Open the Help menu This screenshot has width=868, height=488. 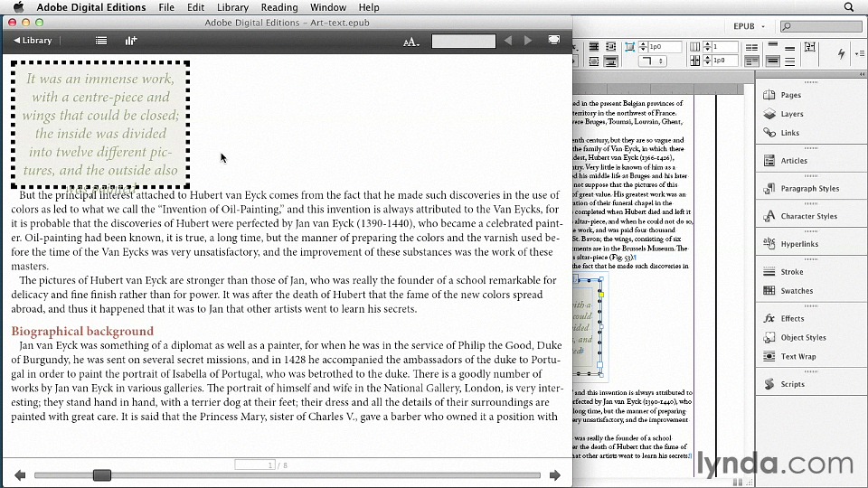[369, 7]
